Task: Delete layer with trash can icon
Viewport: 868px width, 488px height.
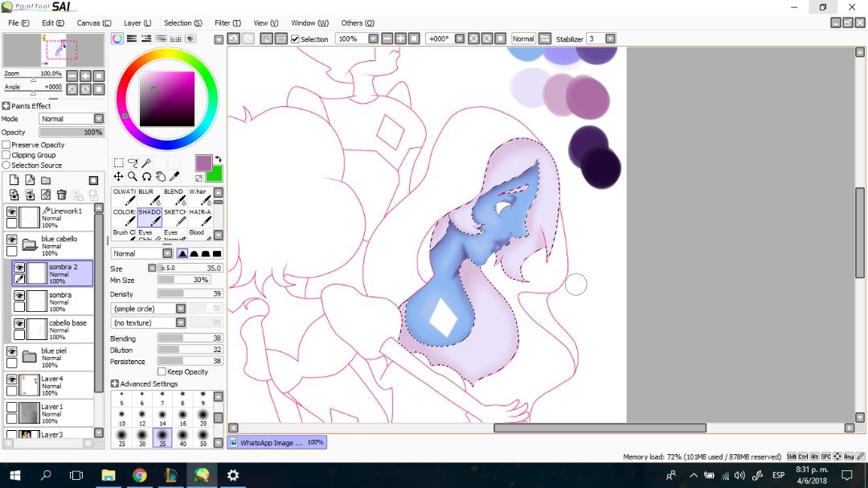Action: tap(61, 195)
